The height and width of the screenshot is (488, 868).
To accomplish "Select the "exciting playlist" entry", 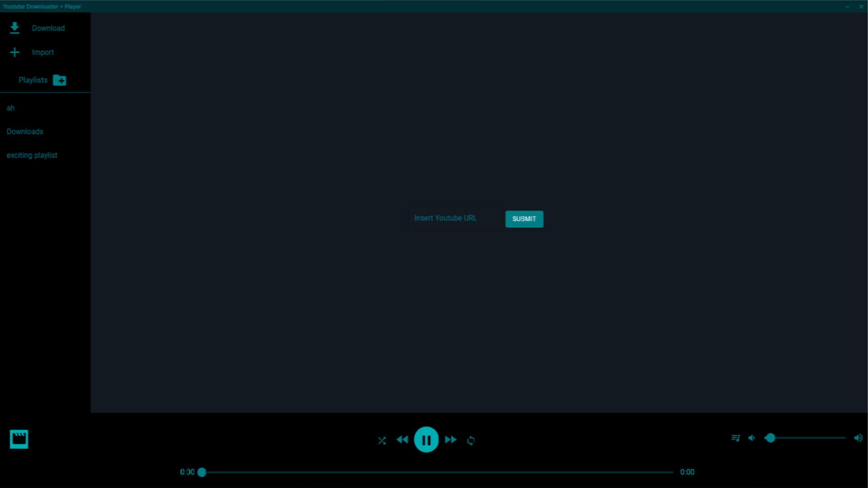I will [32, 155].
